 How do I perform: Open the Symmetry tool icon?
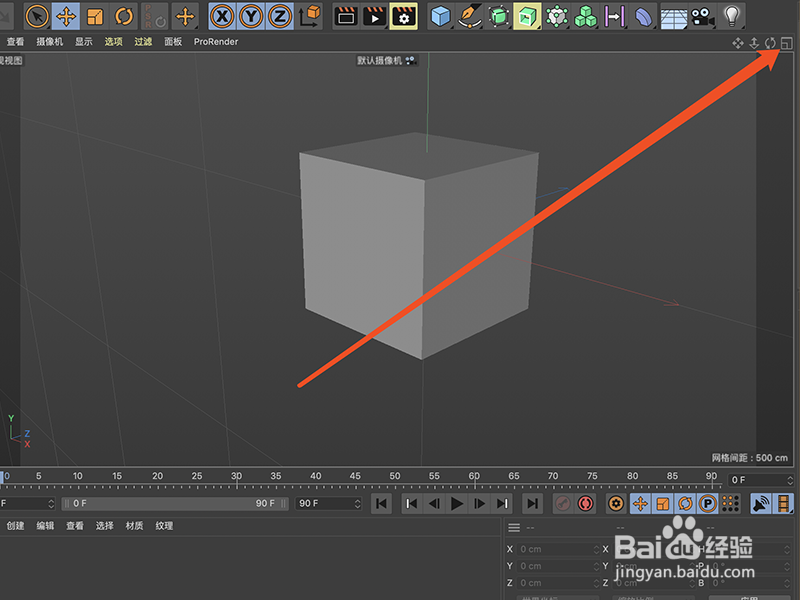(615, 16)
